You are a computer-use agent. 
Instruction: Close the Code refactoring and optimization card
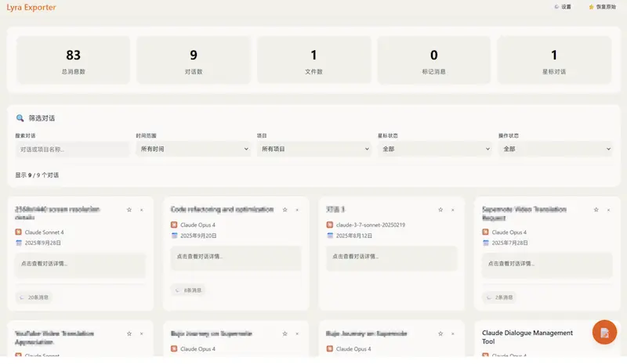[x=297, y=210]
